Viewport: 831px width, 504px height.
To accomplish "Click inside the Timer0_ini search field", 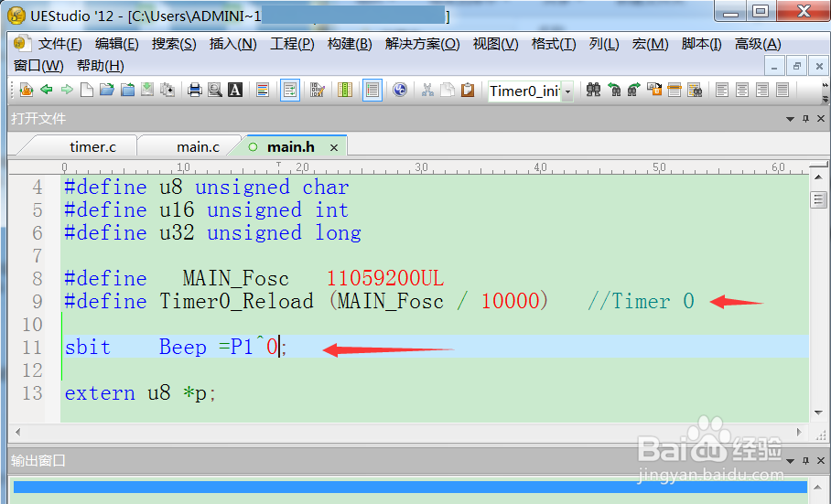I will (524, 91).
